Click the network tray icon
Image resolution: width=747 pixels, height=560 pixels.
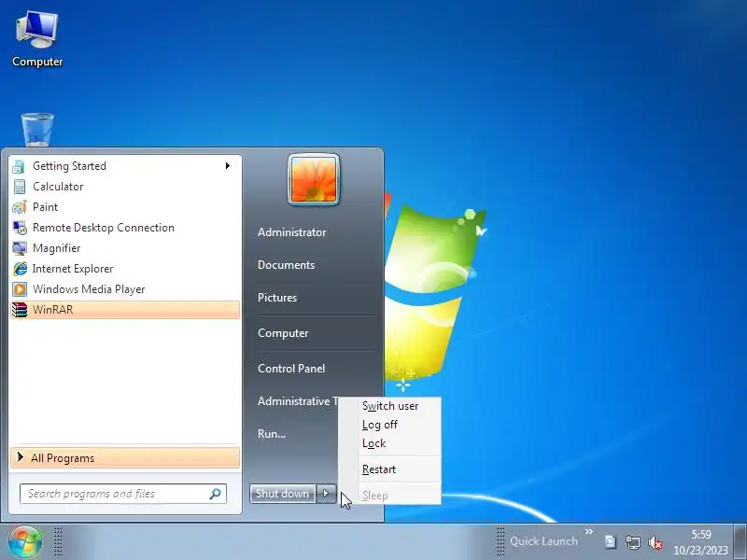point(633,542)
